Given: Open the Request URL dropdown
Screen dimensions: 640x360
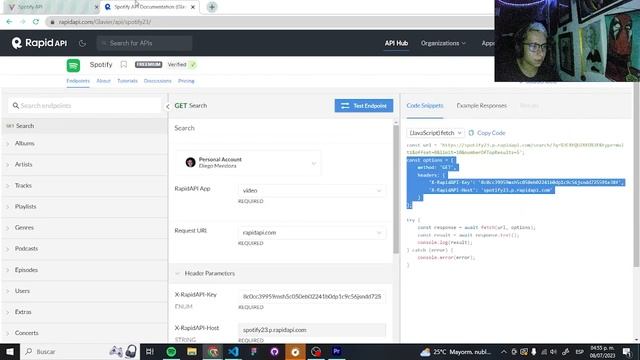Looking at the screenshot, I should 312,232.
